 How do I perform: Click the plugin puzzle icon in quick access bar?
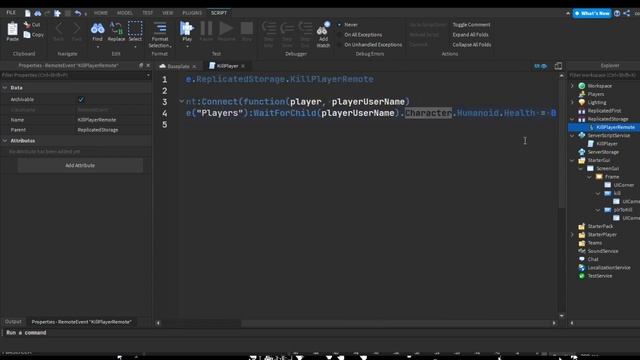click(58, 13)
